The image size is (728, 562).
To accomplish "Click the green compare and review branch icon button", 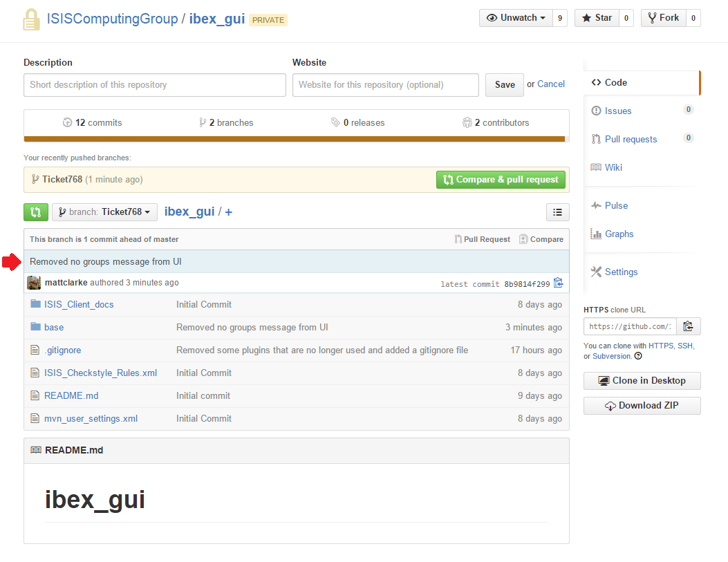I will (x=36, y=212).
